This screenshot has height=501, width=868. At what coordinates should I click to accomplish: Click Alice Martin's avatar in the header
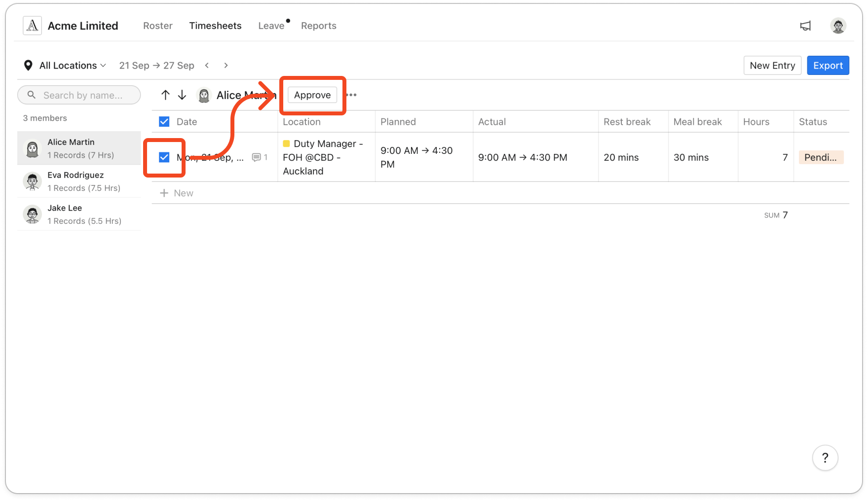click(204, 95)
